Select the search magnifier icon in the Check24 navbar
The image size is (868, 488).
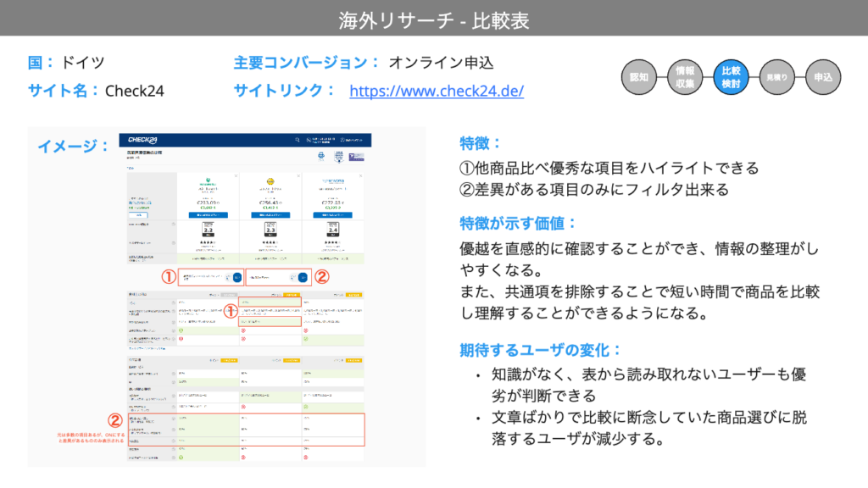(x=297, y=140)
